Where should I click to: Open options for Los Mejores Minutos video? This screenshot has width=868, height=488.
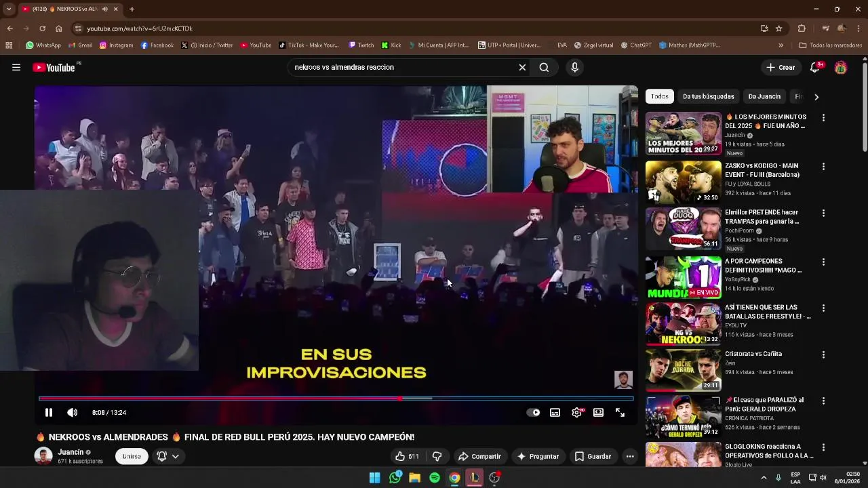point(823,118)
